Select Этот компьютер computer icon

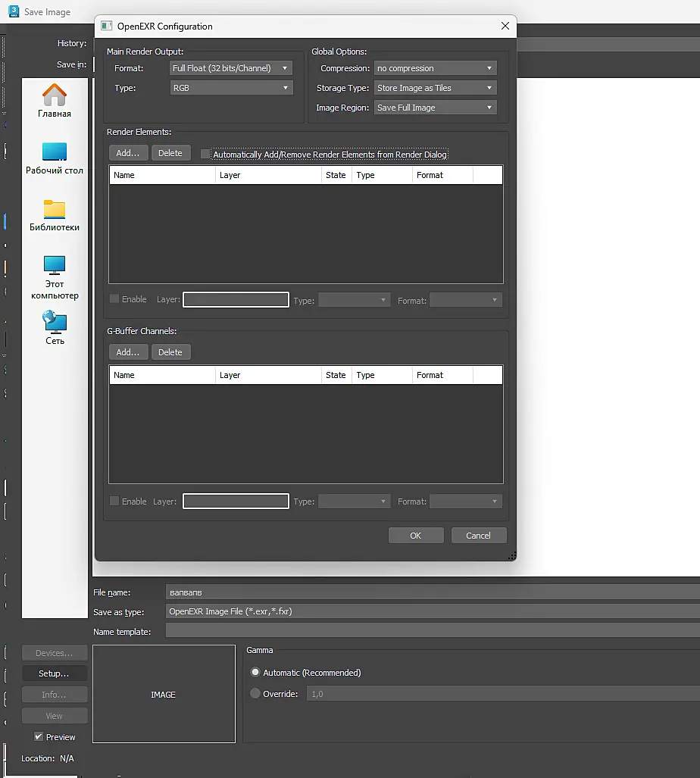coord(55,278)
